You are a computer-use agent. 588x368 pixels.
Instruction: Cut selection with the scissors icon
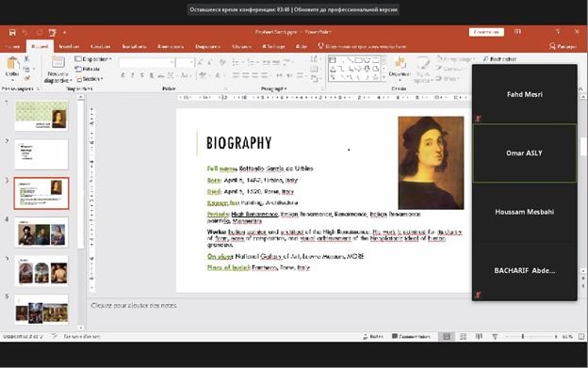(x=26, y=58)
